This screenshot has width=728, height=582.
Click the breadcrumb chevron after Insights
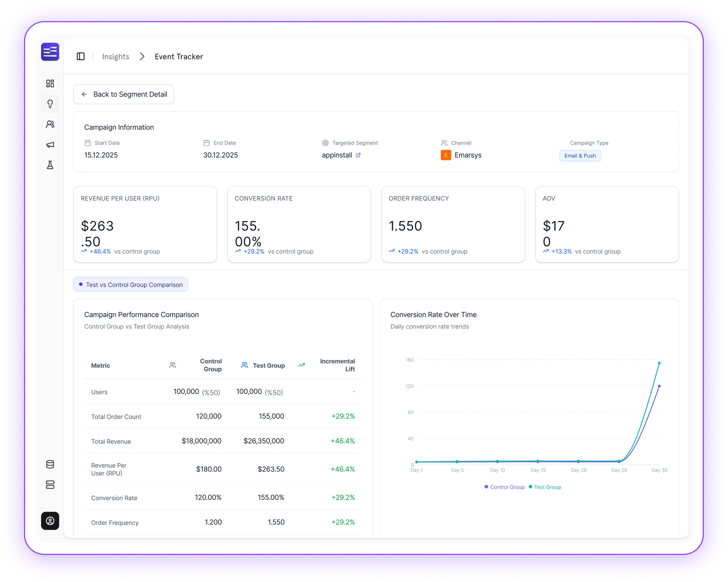142,56
